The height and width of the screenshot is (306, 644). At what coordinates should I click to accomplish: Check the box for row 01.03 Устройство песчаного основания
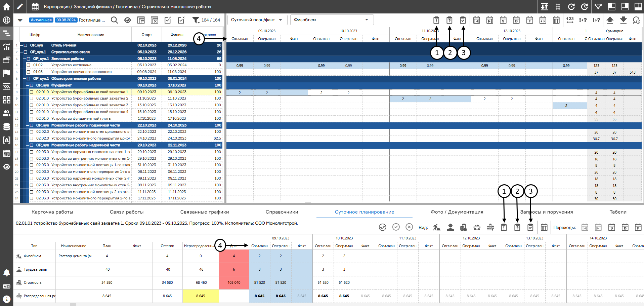point(29,72)
